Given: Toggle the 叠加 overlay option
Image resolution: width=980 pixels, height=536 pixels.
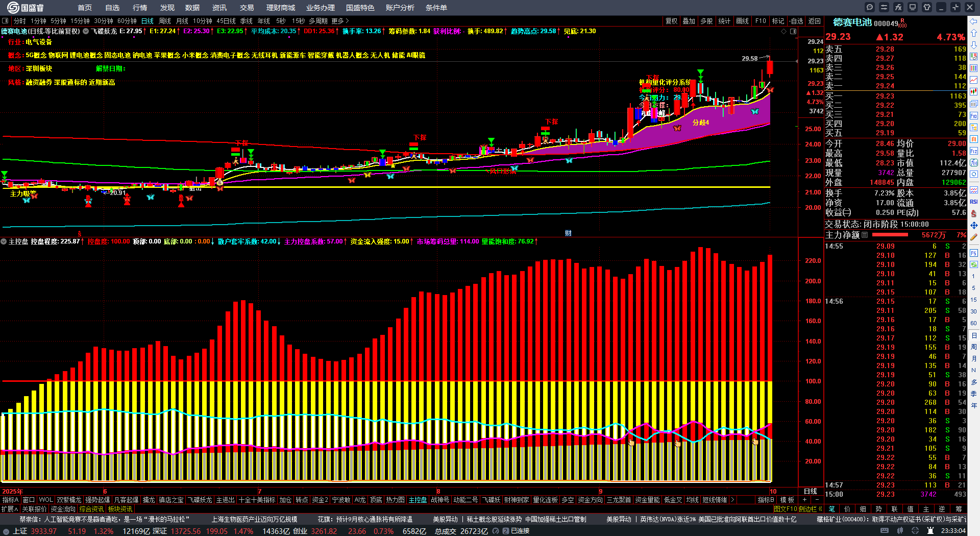Looking at the screenshot, I should click(x=689, y=21).
